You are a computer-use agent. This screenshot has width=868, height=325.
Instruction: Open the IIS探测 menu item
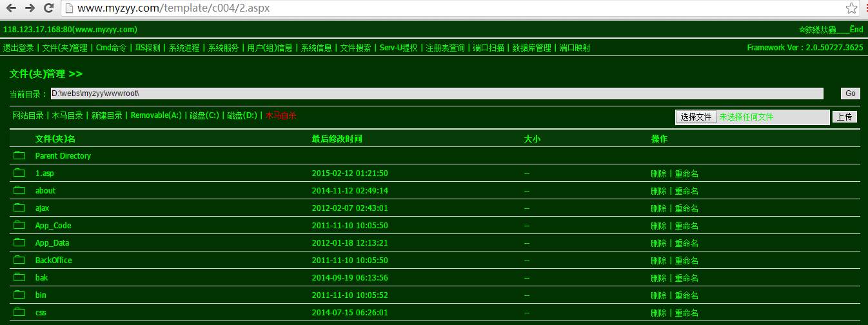click(148, 48)
